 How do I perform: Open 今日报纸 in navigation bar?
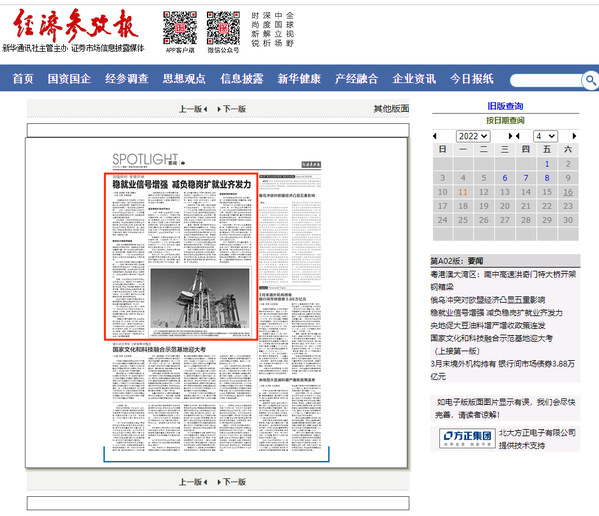tap(471, 79)
